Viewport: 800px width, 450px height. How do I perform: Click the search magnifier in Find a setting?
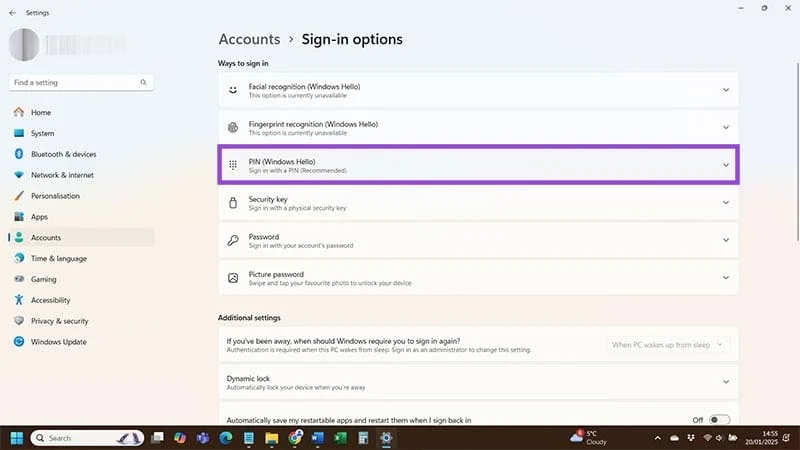coord(143,82)
